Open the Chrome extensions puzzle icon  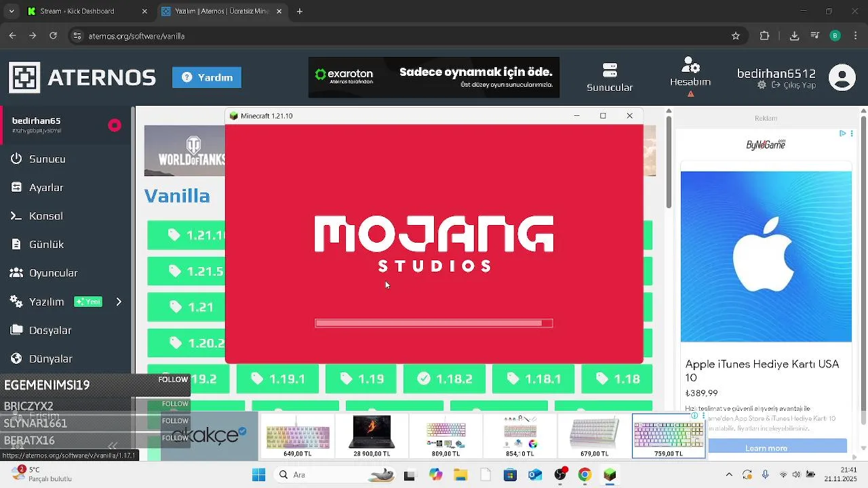point(765,36)
